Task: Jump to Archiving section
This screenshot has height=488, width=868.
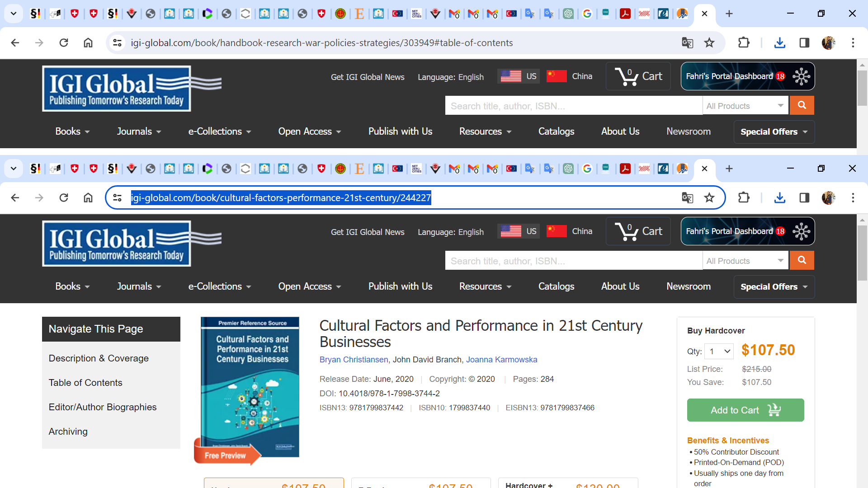Action: click(68, 432)
